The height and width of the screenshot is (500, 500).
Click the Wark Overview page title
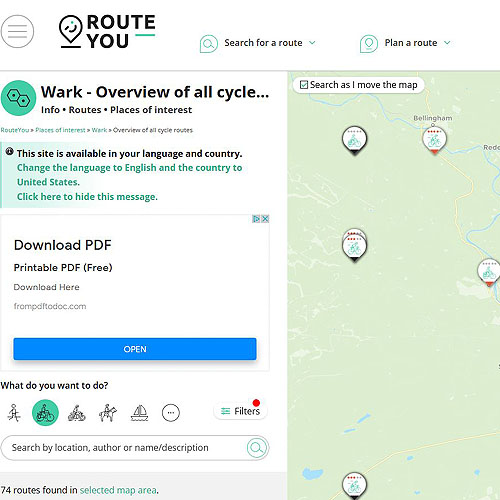coord(155,92)
